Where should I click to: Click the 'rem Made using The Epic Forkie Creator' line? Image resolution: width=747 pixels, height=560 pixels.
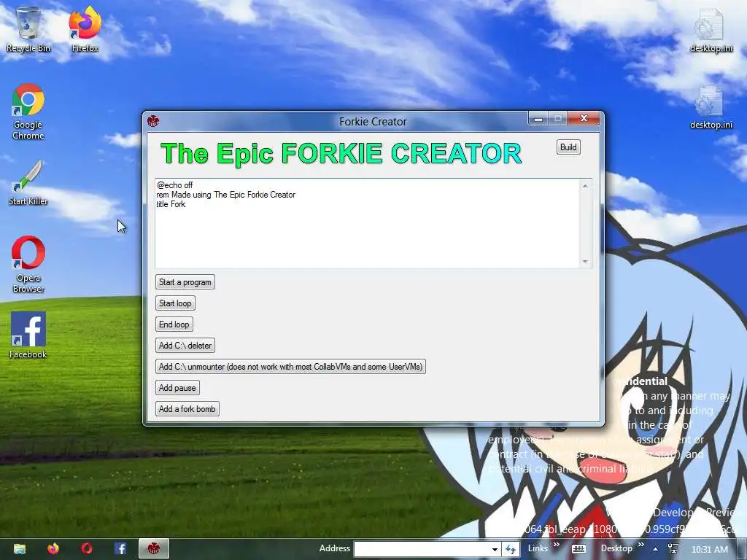(226, 194)
